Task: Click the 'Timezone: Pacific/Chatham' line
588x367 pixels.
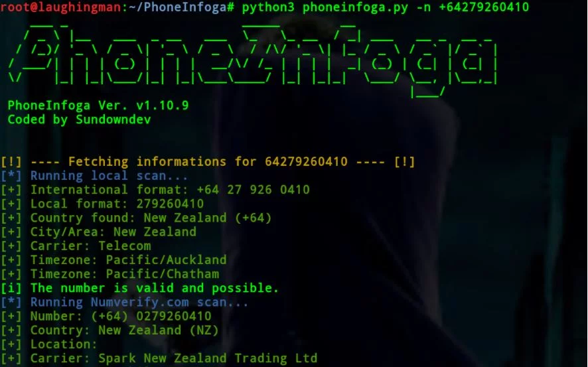Action: 110,274
